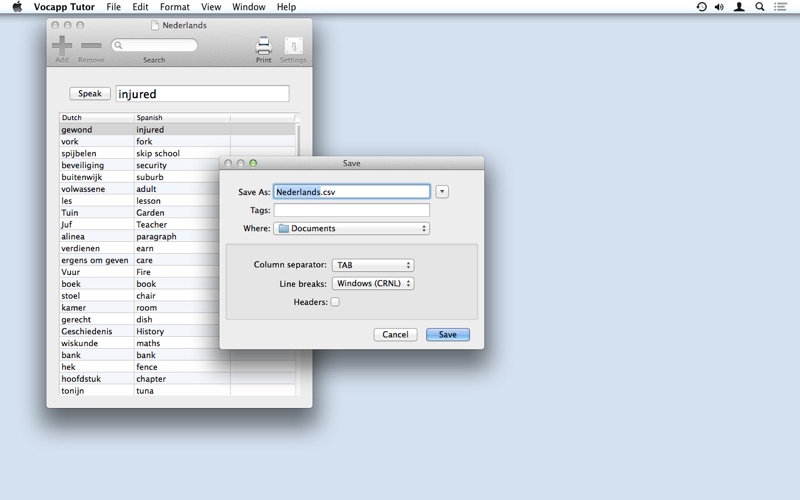Click the user account menu bar icon
This screenshot has height=500, width=800.
click(x=739, y=7)
